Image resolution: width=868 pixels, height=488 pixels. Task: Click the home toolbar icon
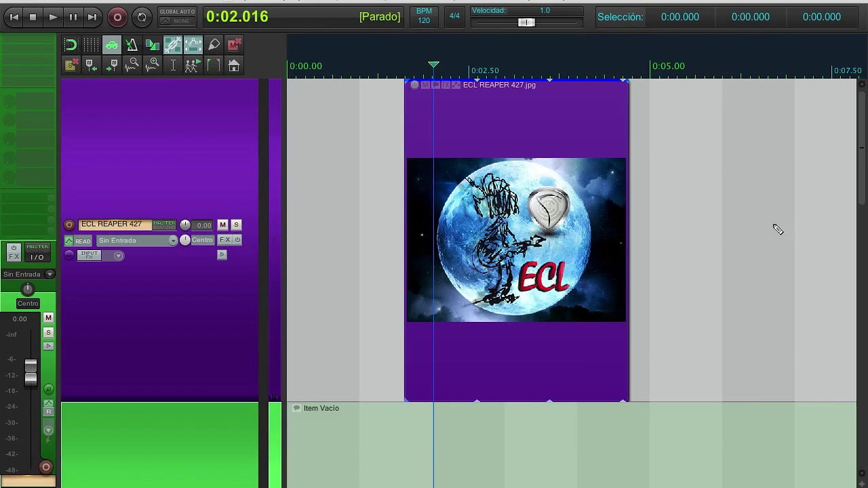(234, 65)
